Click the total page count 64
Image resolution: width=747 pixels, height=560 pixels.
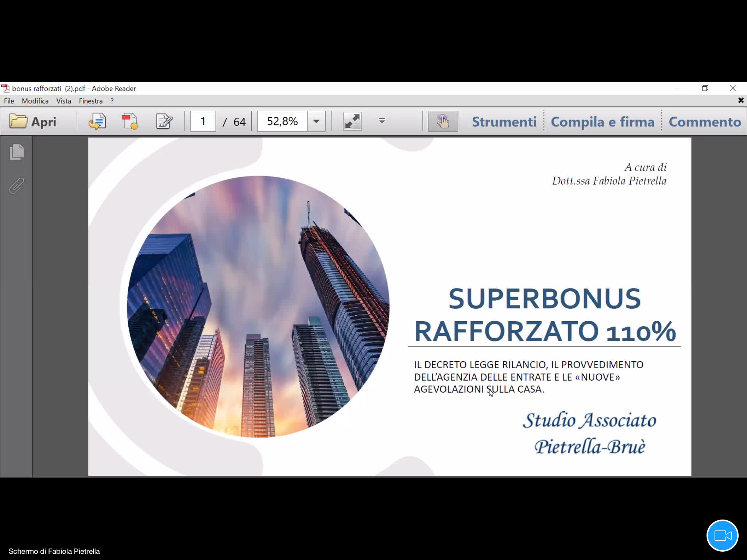[239, 122]
